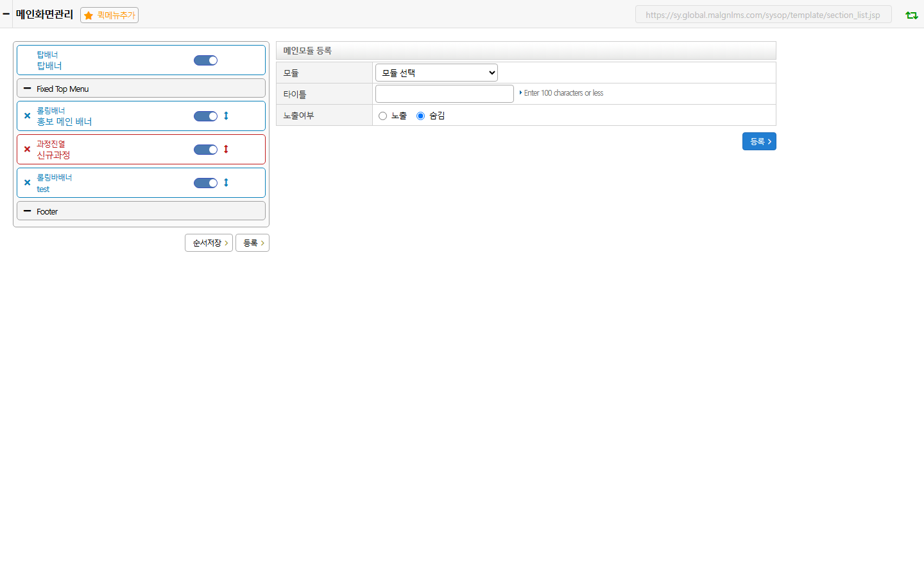Screen dimensions: 924x578
Task: Click red reorder arrows on 신규과정
Action: (x=226, y=150)
